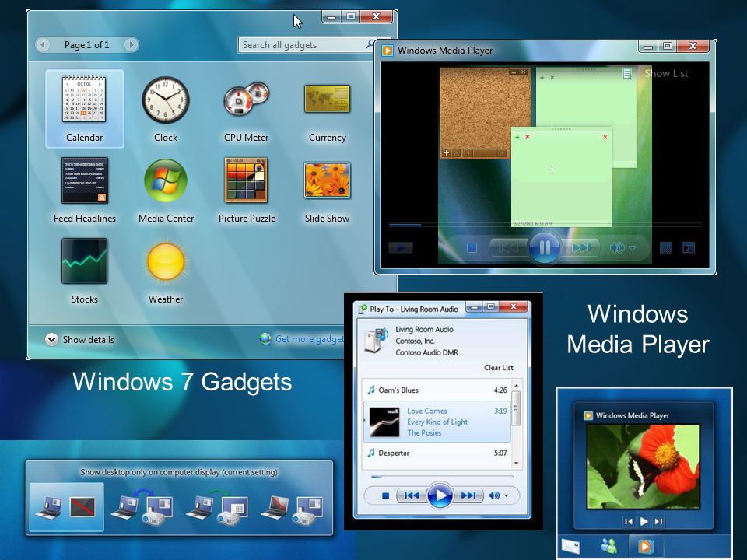Viewport: 747px width, 560px height.
Task: Previous button in taskbar preview
Action: [629, 522]
